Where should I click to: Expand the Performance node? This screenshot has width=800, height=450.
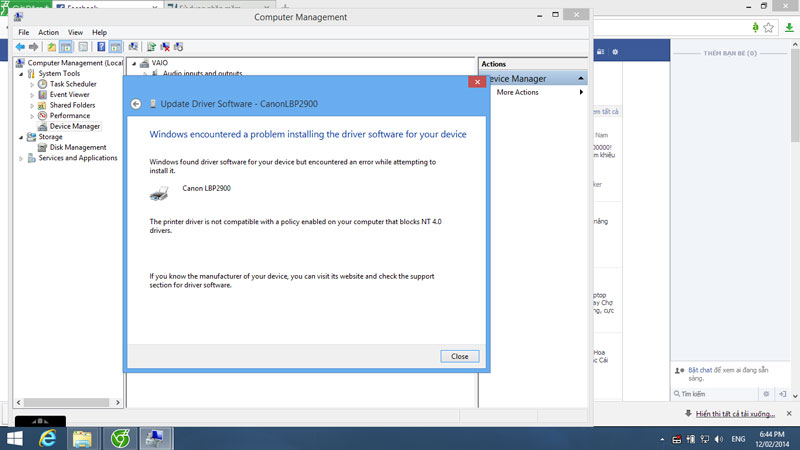[x=32, y=116]
